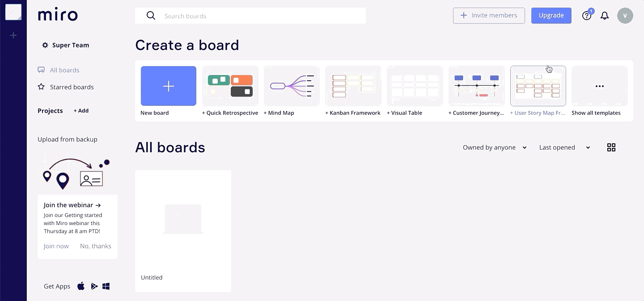The width and height of the screenshot is (644, 301).
Task: Open Super Team settings gear
Action: 45,45
